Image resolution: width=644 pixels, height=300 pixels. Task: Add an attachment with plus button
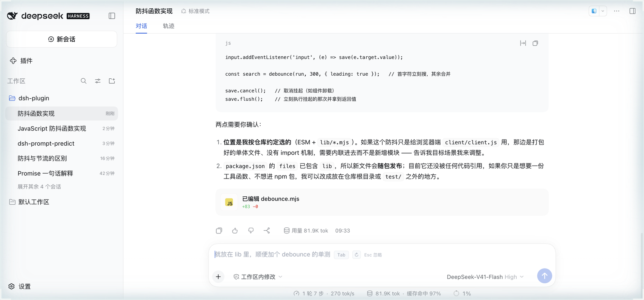coord(218,277)
